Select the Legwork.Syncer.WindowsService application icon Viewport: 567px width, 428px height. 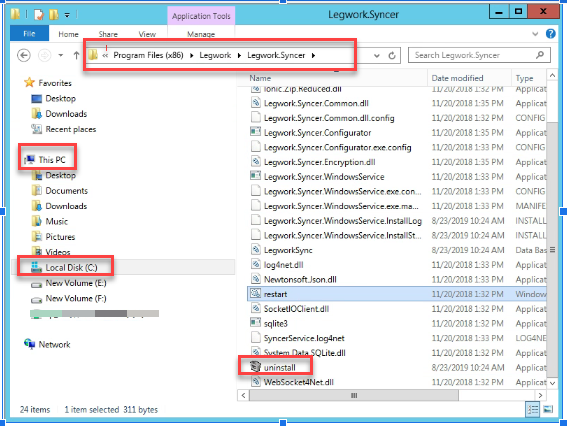(255, 176)
